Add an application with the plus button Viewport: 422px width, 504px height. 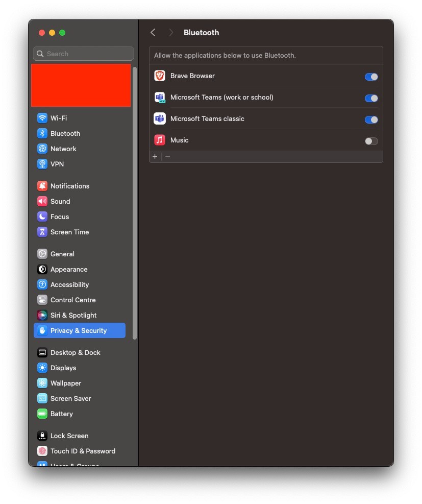tap(155, 157)
